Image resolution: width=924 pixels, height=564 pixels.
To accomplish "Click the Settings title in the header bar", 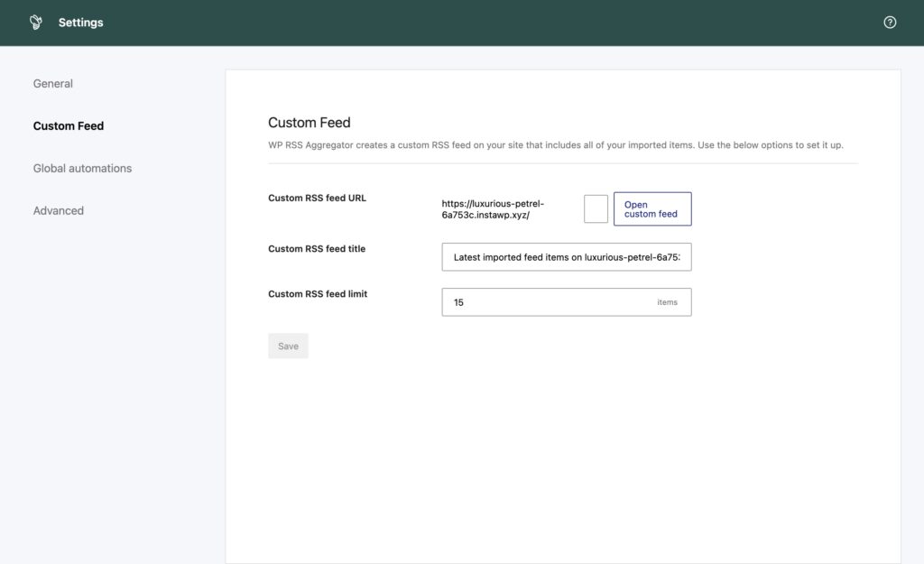I will coord(81,22).
